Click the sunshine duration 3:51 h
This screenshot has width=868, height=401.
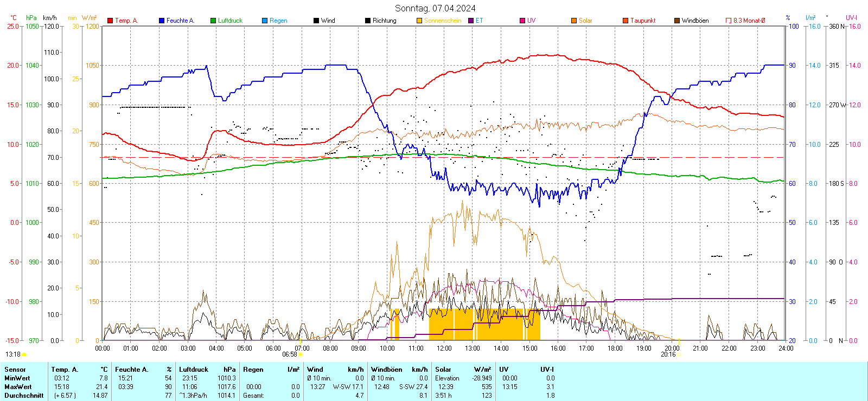443,396
